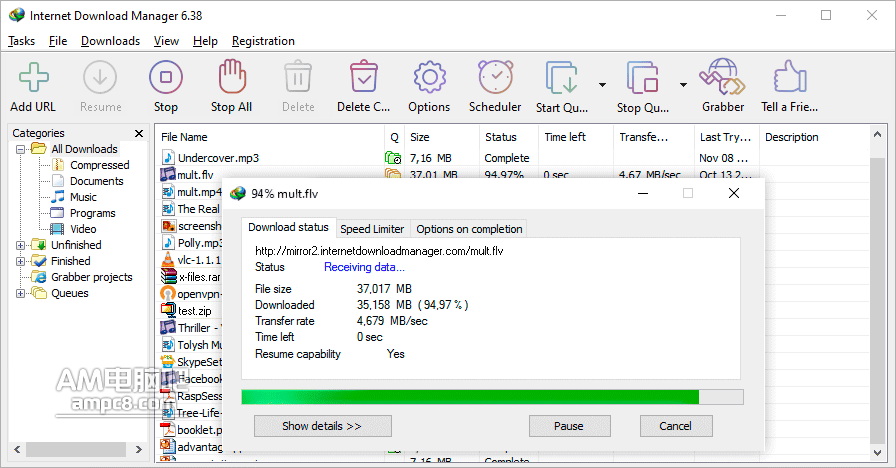Launch the Grabber tool icon
The width and height of the screenshot is (896, 468).
(x=723, y=77)
